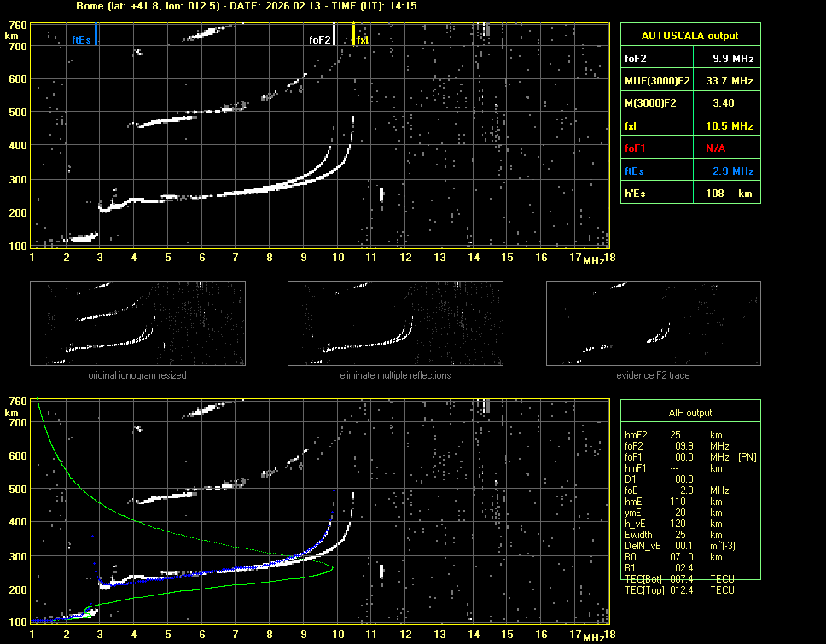The height and width of the screenshot is (644, 826).
Task: Click the blue ftEs marker on the ionogram
Action: click(96, 34)
